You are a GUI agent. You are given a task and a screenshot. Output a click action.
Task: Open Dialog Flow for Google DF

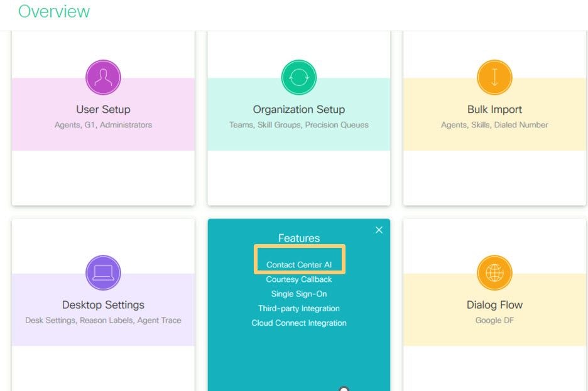tap(495, 312)
